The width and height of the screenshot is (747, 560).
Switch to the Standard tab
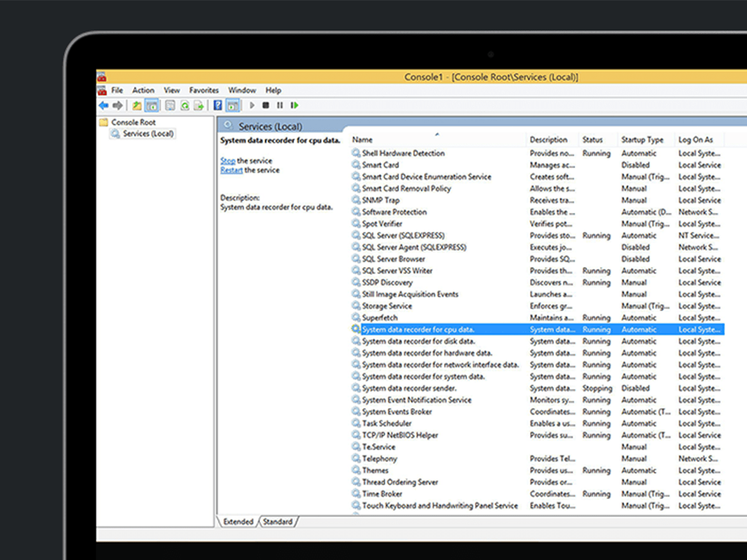coord(278,521)
